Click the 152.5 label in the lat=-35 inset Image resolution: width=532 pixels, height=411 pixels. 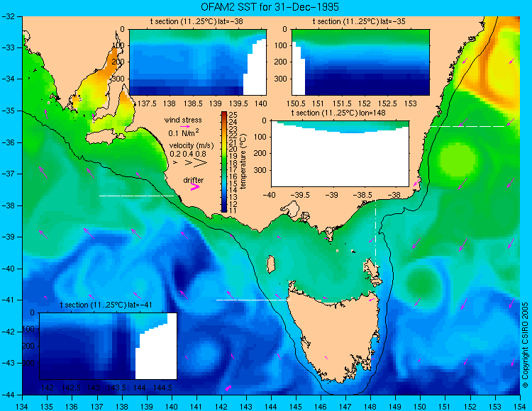[x=387, y=103]
